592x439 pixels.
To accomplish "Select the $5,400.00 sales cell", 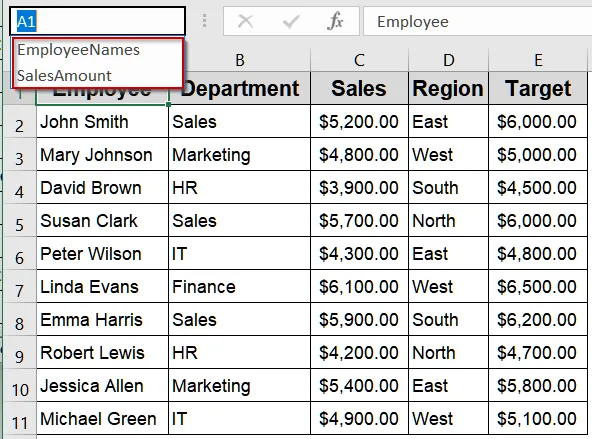I will pos(359,386).
